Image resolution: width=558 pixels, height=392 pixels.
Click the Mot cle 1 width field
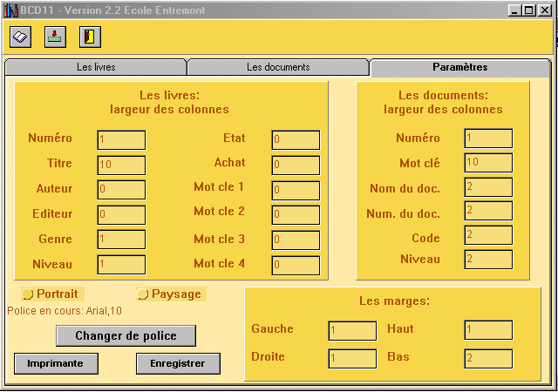pos(296,190)
